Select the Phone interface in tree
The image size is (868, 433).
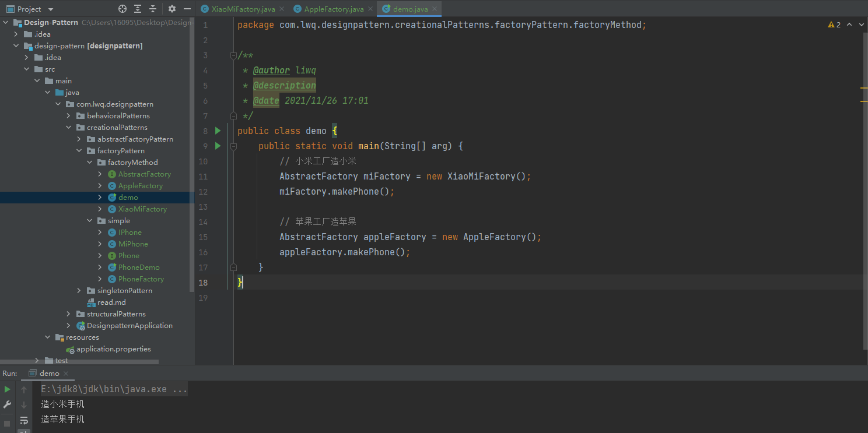pyautogui.click(x=128, y=256)
